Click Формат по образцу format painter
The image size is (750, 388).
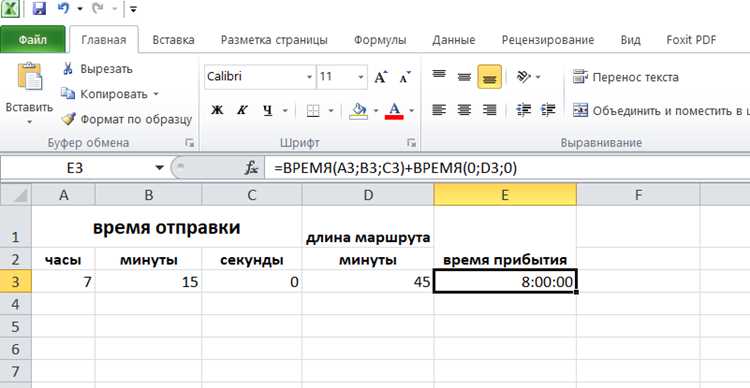127,119
